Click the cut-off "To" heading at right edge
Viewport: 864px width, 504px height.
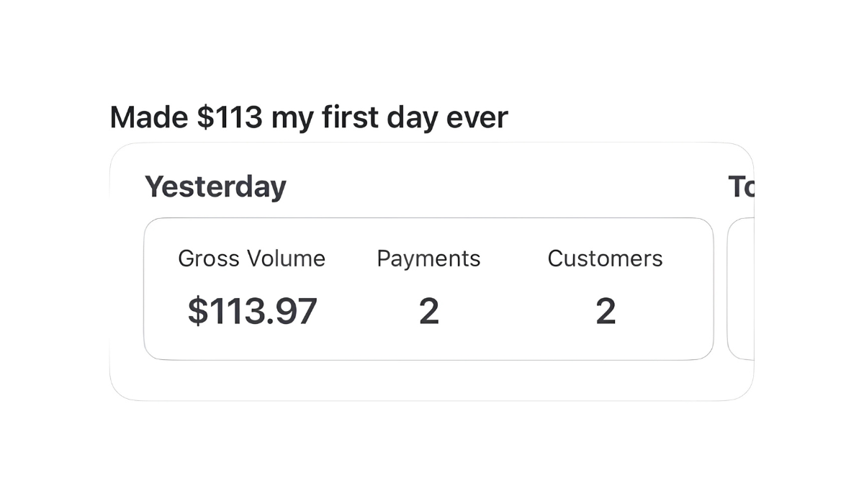click(x=741, y=187)
